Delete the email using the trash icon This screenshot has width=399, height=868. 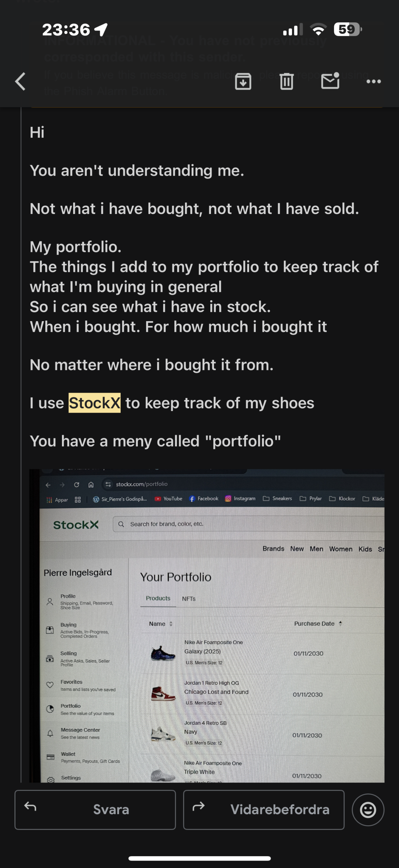point(286,81)
